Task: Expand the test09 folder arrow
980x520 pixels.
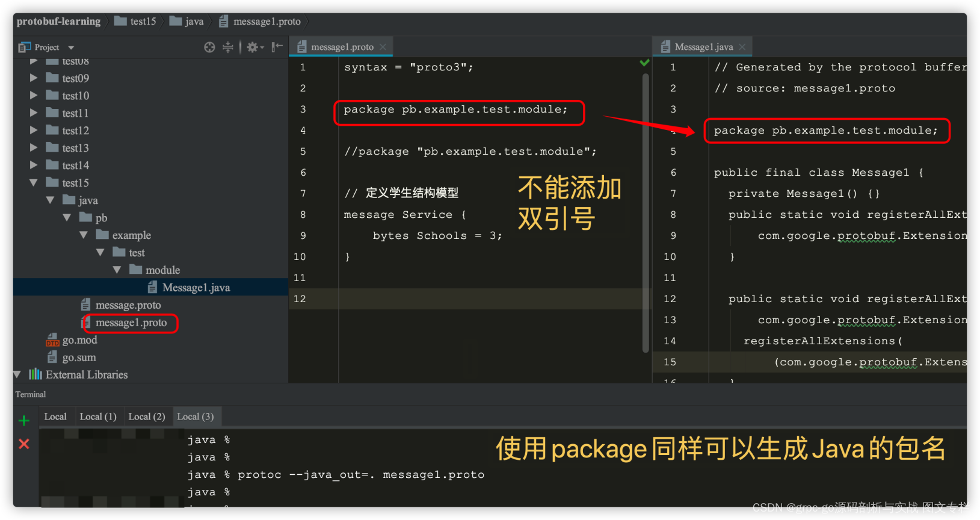Action: tap(34, 78)
